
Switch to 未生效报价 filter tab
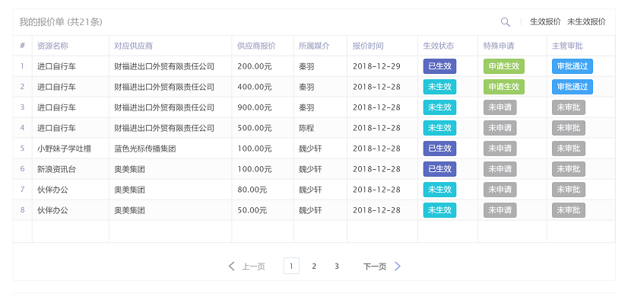[x=586, y=22]
